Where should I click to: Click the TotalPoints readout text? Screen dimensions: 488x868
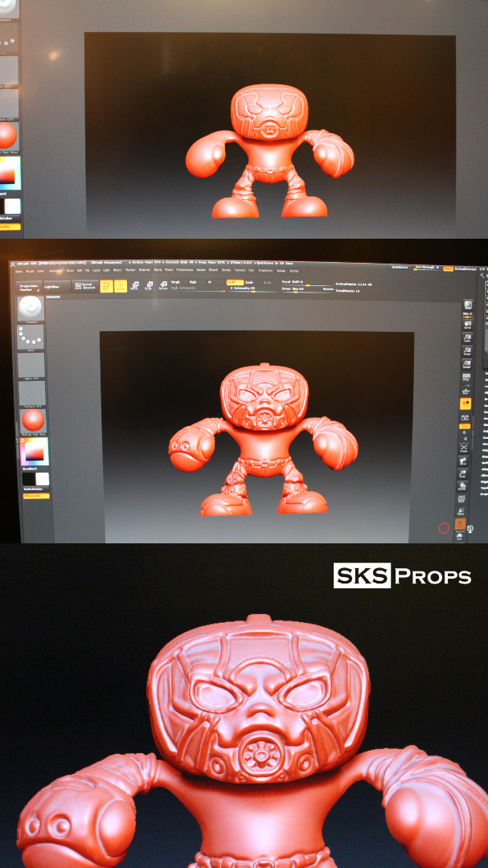(347, 291)
